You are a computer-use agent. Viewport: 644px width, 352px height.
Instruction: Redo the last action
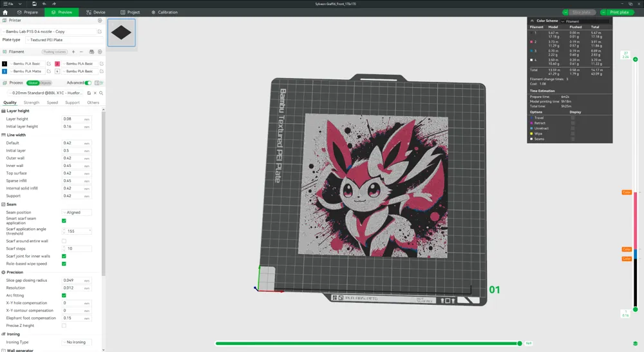[54, 4]
